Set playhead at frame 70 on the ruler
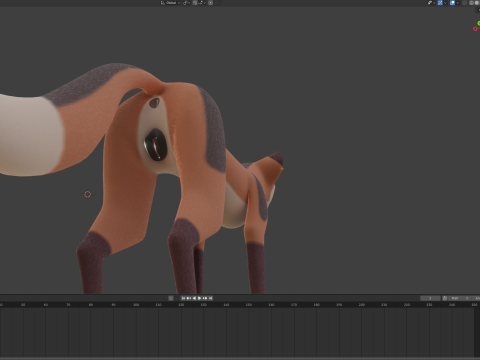The width and height of the screenshot is (480, 360). (x=68, y=305)
